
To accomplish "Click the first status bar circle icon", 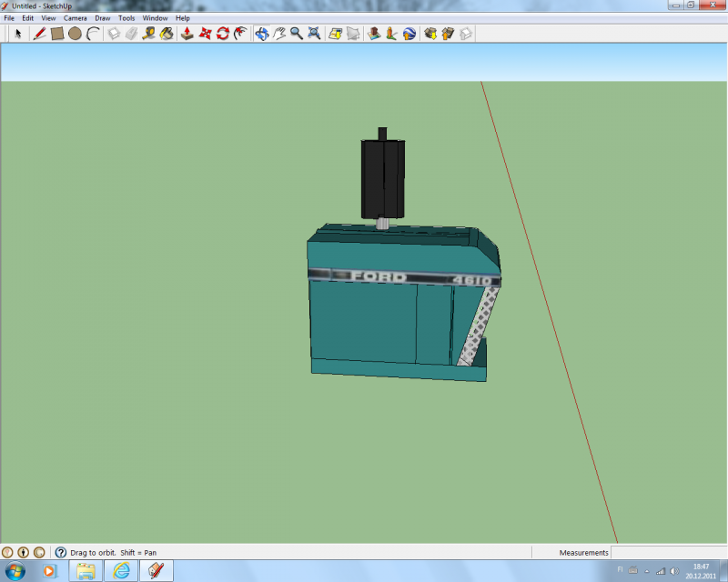I will pyautogui.click(x=7, y=552).
